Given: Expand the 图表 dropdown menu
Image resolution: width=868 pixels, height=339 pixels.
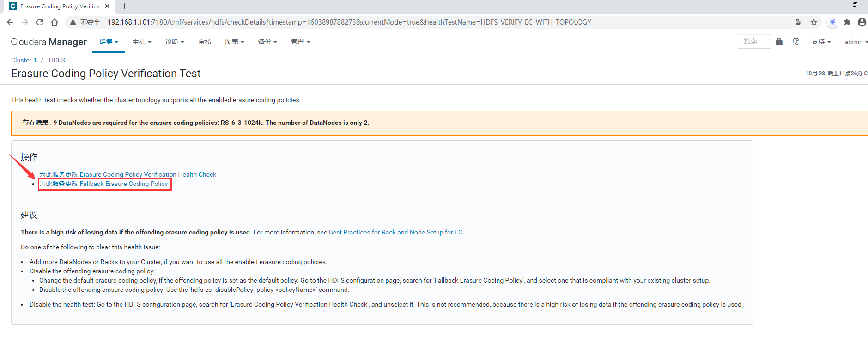Looking at the screenshot, I should point(235,42).
